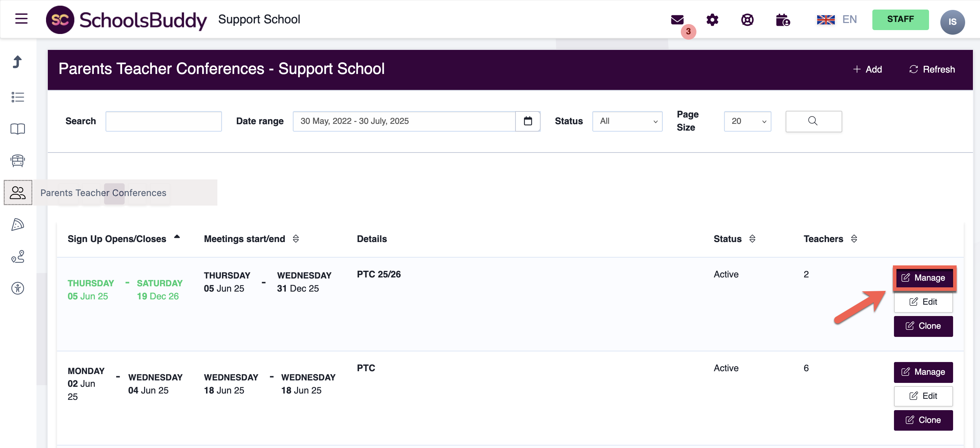Open the school bus sidebar icon
This screenshot has height=448, width=980.
click(17, 161)
